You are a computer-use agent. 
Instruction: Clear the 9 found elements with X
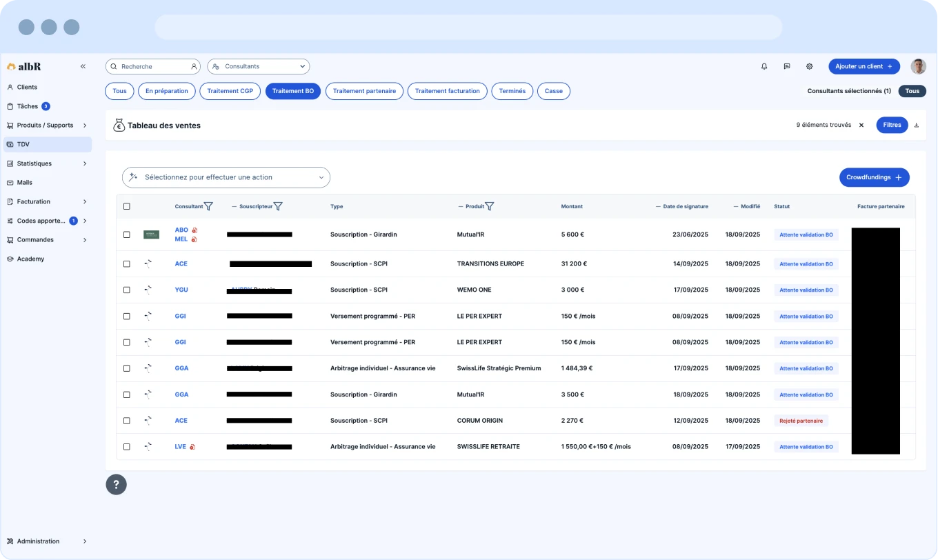(861, 126)
